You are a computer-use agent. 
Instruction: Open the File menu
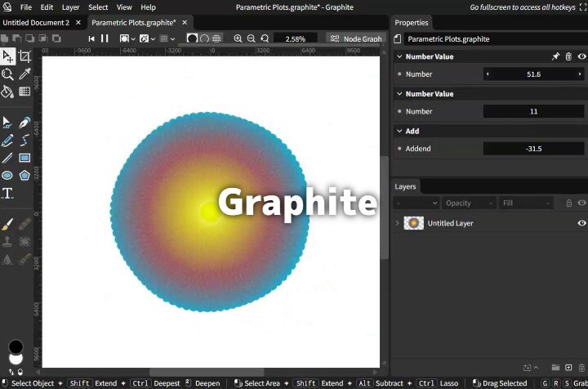tap(26, 7)
